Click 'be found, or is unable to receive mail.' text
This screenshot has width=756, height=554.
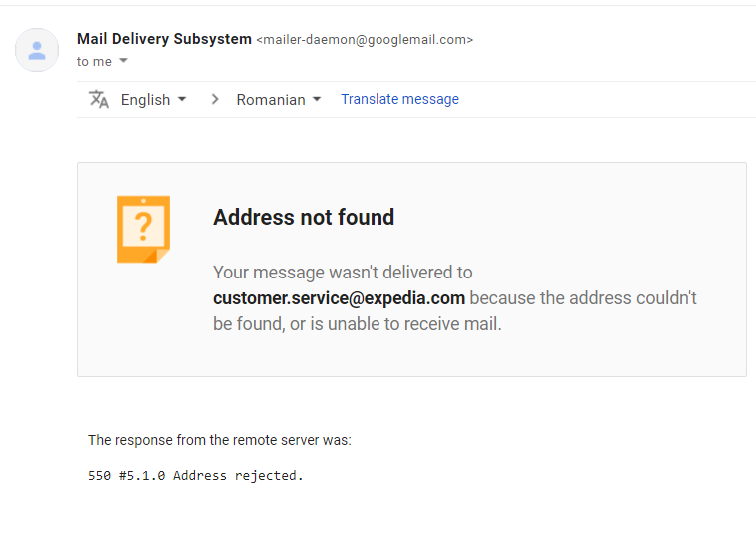(x=357, y=323)
